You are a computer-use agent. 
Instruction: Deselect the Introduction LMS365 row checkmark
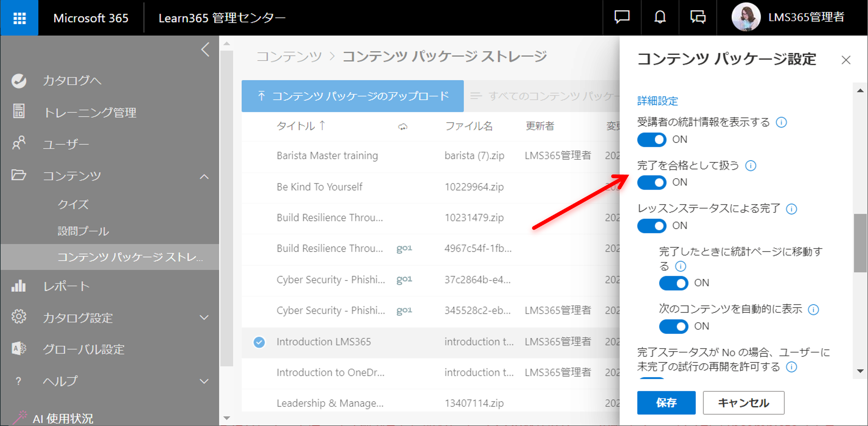[259, 342]
